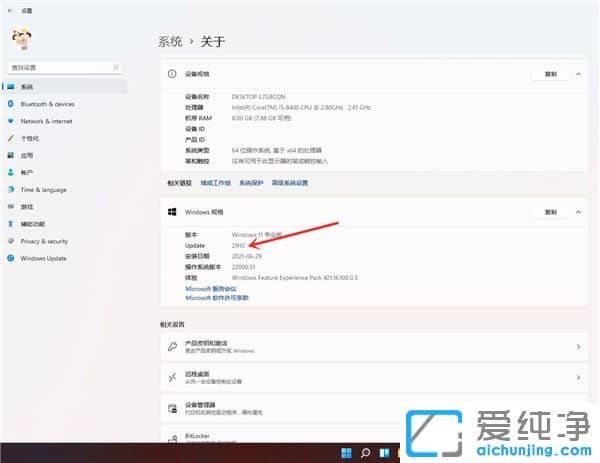Click the Privacy & security shield icon
600x463 pixels.
point(12,241)
